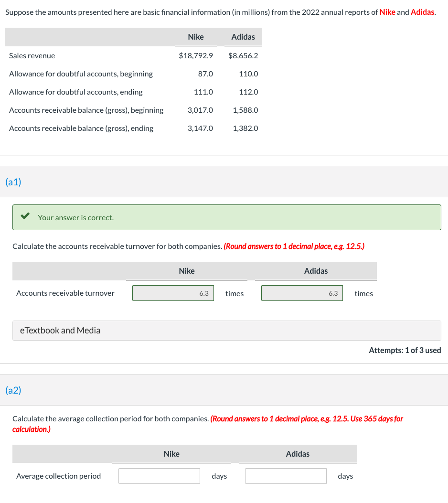Click the Adidas ending allowance value 112.0

point(248,92)
